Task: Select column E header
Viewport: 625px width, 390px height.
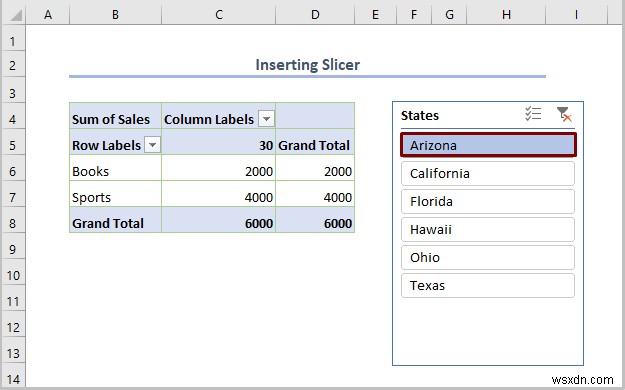Action: [x=375, y=15]
